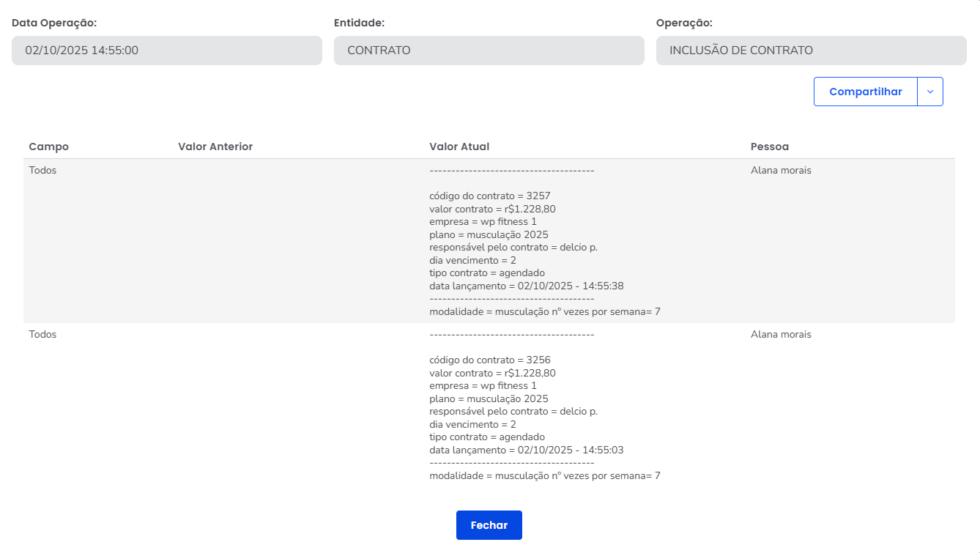Select the data lançamento 14:55:03 line

coord(526,450)
